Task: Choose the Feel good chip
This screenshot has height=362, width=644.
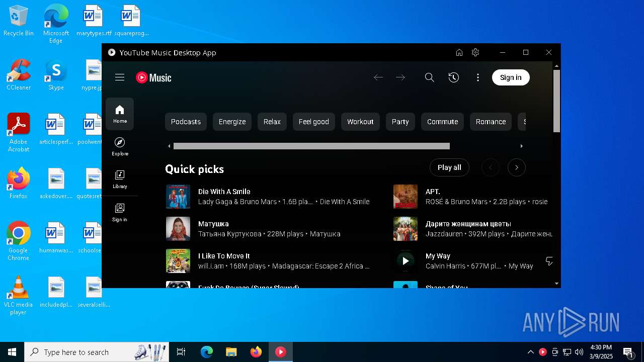Action: tap(314, 122)
